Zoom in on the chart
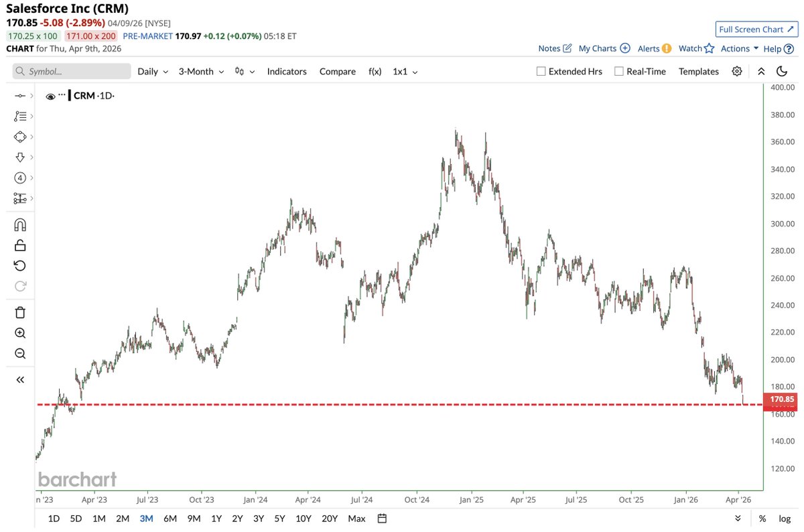The image size is (804, 532). (x=19, y=333)
